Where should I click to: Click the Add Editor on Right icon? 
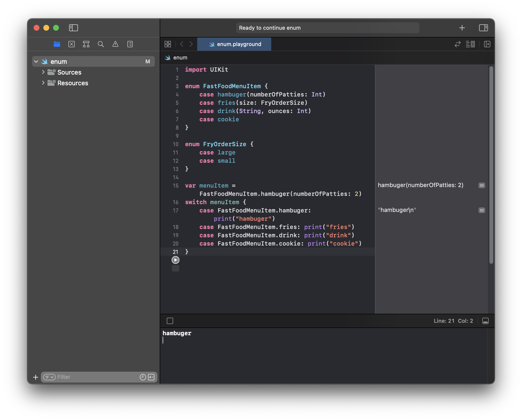pos(487,44)
